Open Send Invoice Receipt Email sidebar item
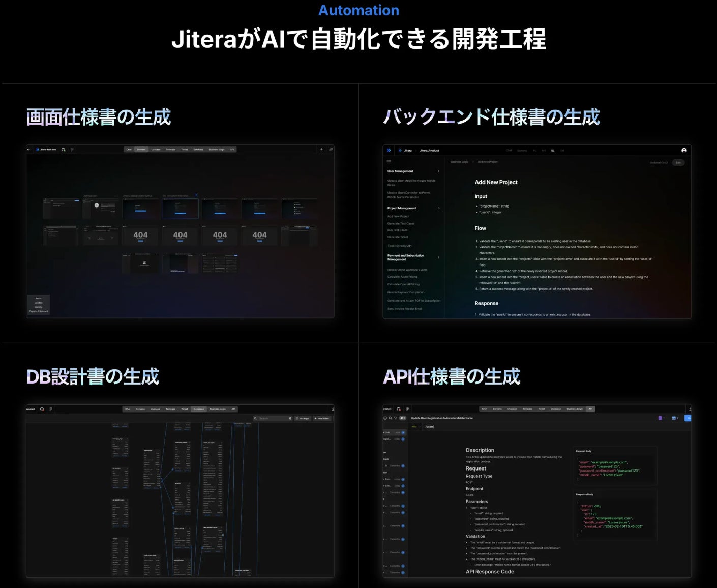This screenshot has height=588, width=717. click(x=405, y=309)
